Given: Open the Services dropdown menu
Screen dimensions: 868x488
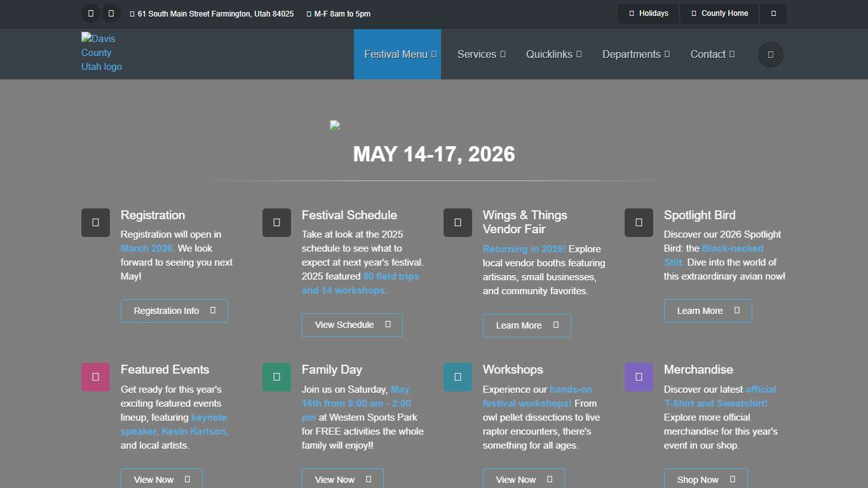Looking at the screenshot, I should coord(481,55).
